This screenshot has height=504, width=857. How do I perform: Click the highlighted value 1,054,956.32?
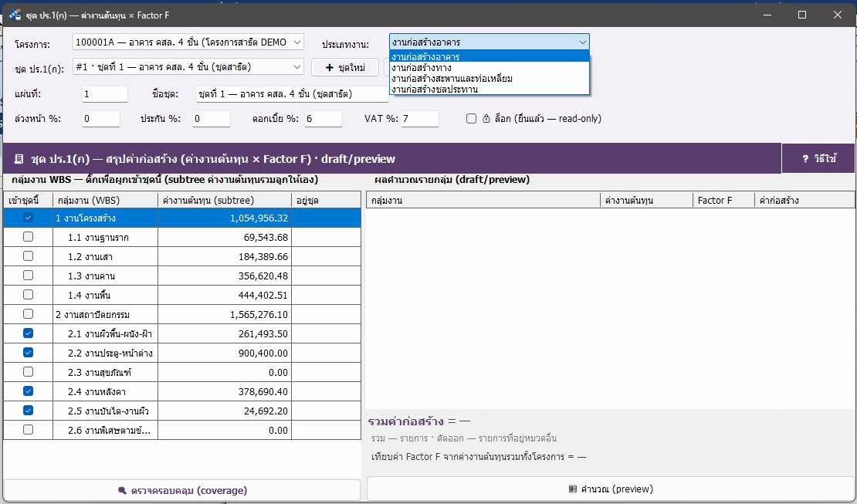pos(259,218)
